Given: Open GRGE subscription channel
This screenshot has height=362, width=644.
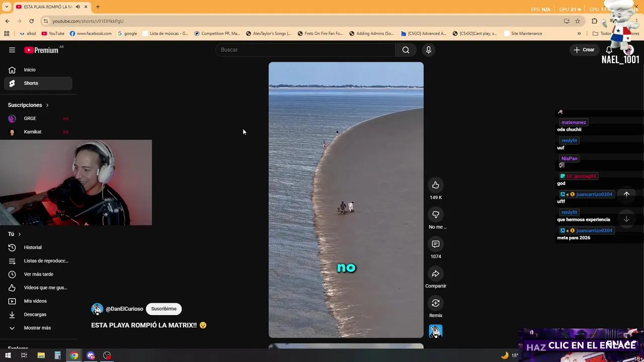Looking at the screenshot, I should pyautogui.click(x=38, y=118).
